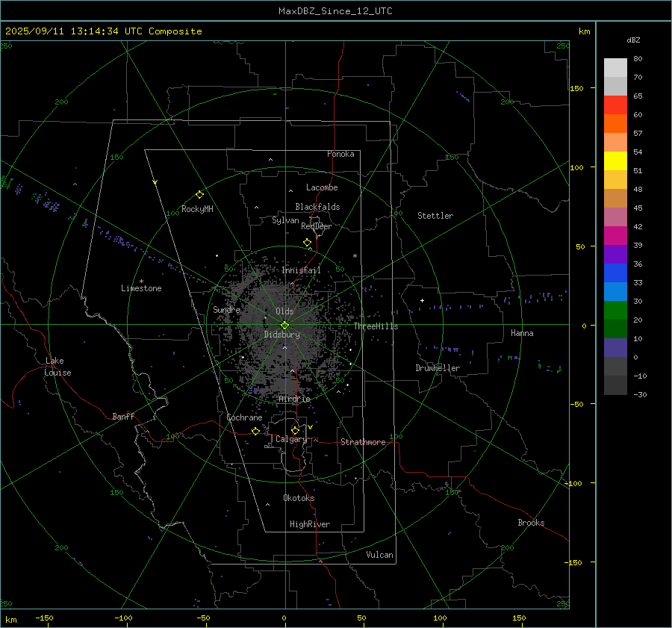Click the yellow V marker right of Calgary diamond
The image size is (672, 628).
tap(310, 427)
